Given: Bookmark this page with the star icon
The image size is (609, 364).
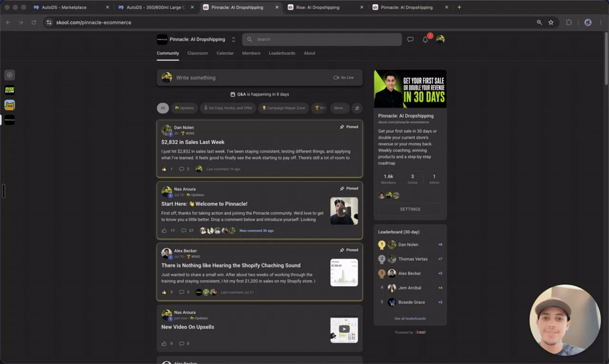Looking at the screenshot, I should point(551,23).
